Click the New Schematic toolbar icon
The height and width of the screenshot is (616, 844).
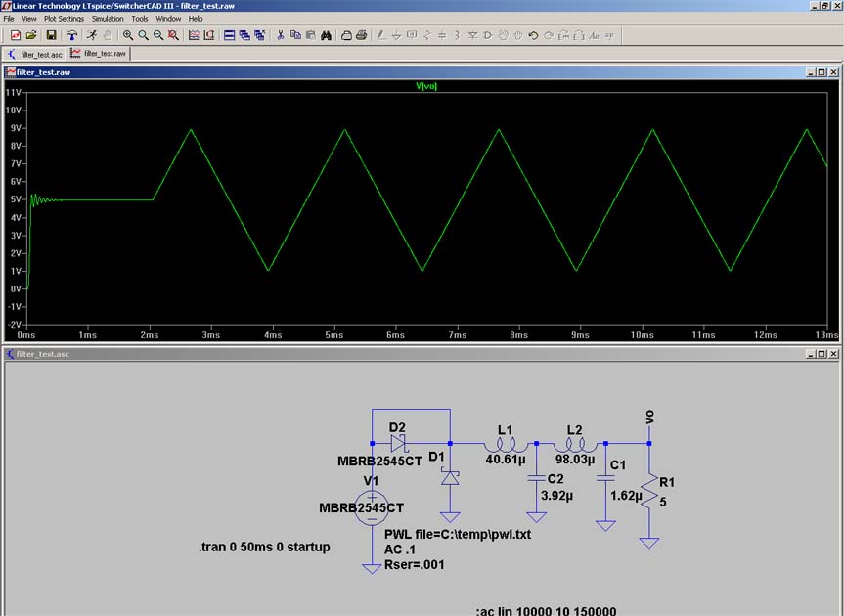pos(15,35)
